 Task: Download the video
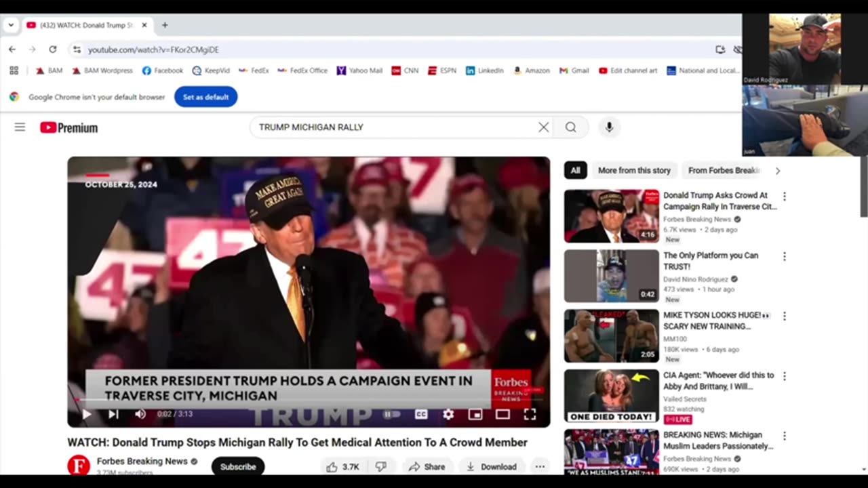click(x=492, y=466)
